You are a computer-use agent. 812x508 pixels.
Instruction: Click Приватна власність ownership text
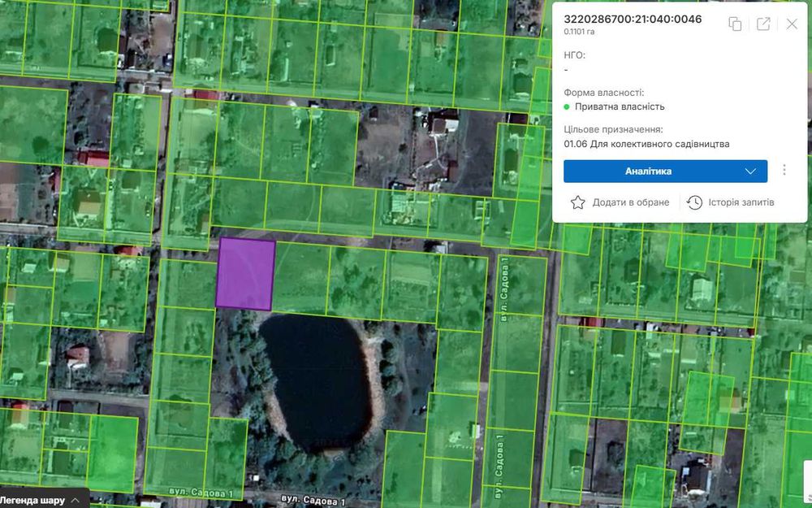620,106
